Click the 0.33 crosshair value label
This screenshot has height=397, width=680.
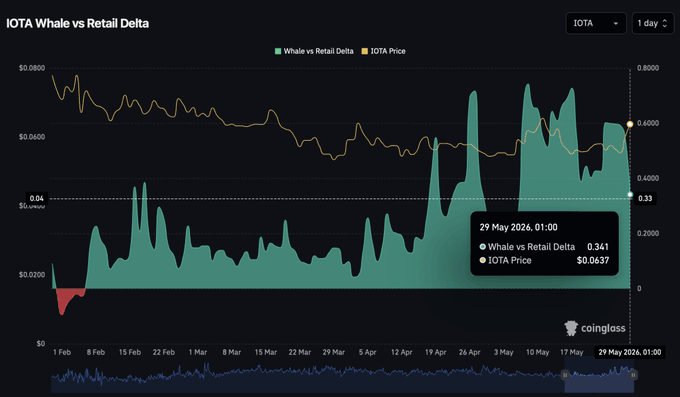(645, 199)
